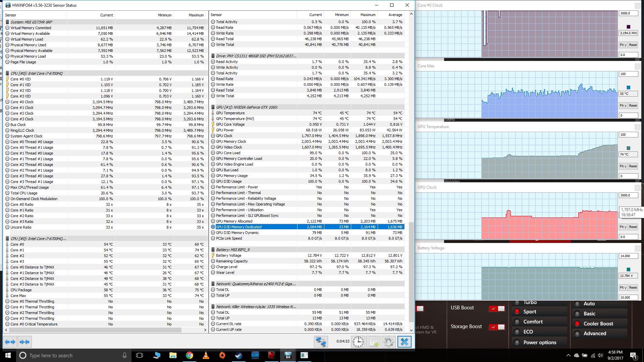Select the GPU D3D Memory Dedicated row
The image size is (644, 362).
tap(307, 227)
